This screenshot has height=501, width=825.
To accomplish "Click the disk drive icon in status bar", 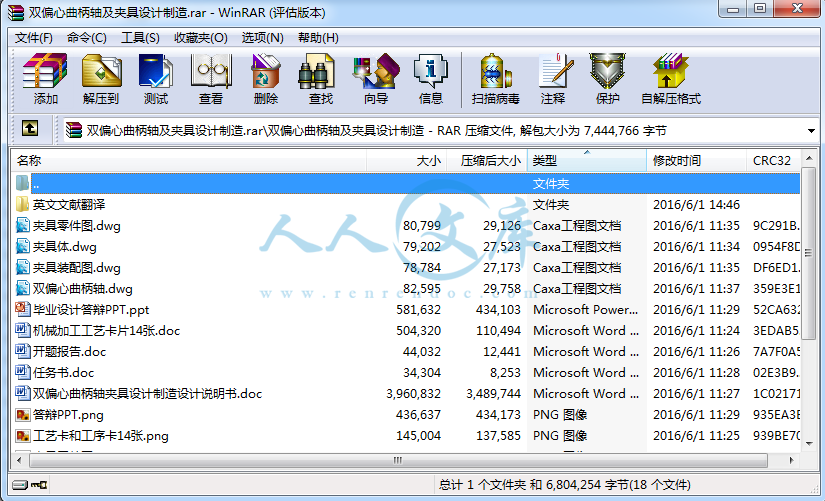I will 20,485.
